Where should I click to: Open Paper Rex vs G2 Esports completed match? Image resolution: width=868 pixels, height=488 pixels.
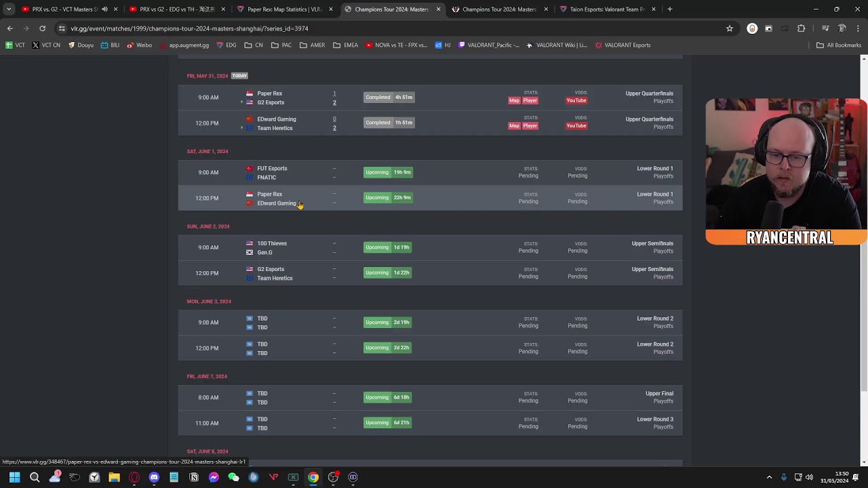pos(430,98)
